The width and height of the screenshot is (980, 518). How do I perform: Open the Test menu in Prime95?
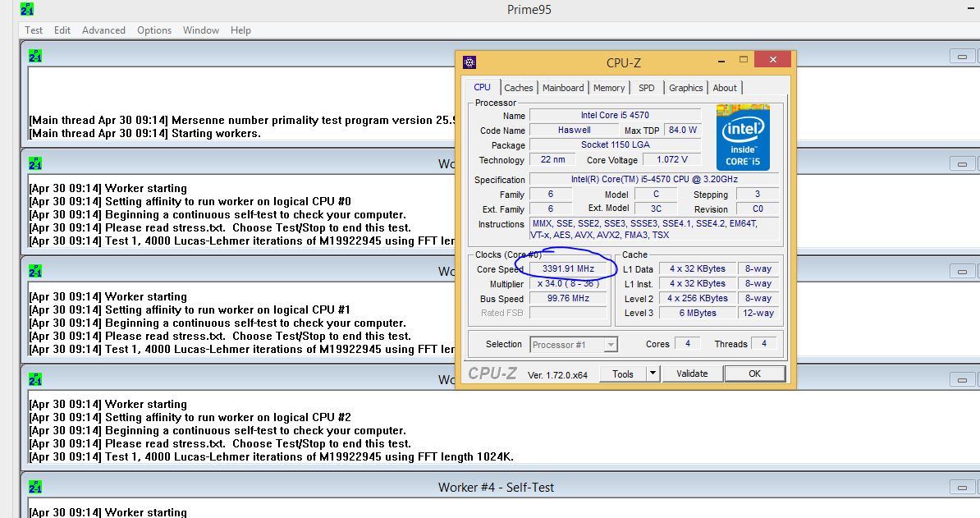click(34, 30)
